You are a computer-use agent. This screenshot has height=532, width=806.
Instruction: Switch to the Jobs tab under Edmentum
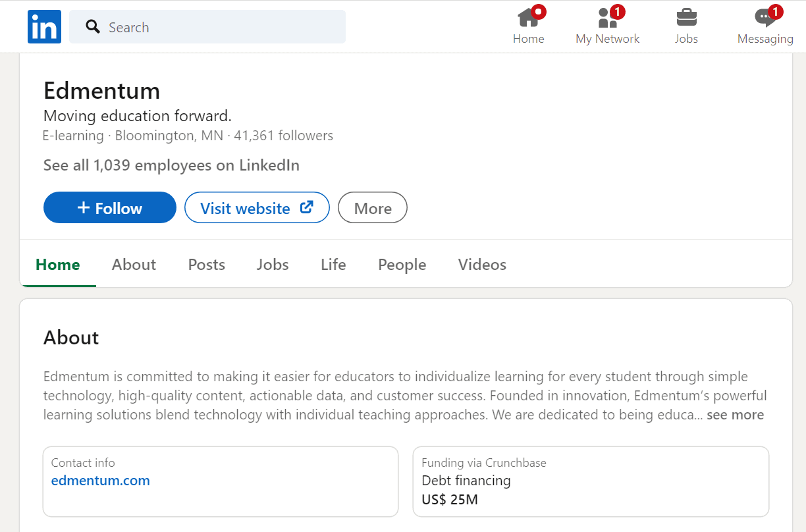point(273,265)
